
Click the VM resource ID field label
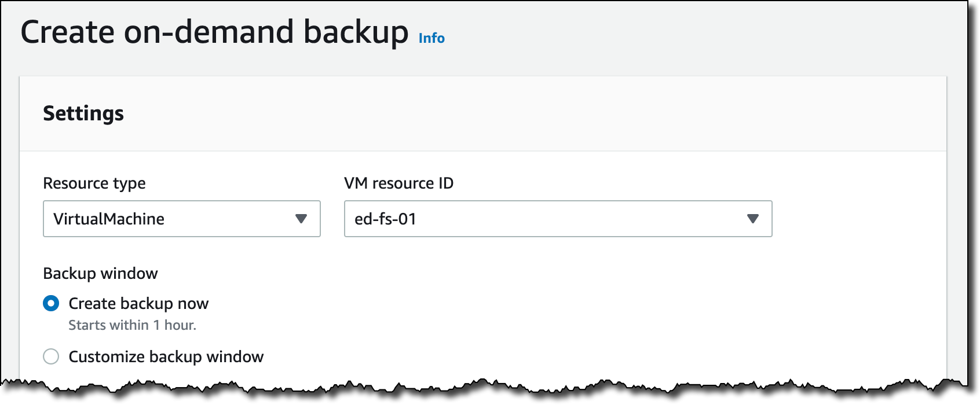pos(398,183)
